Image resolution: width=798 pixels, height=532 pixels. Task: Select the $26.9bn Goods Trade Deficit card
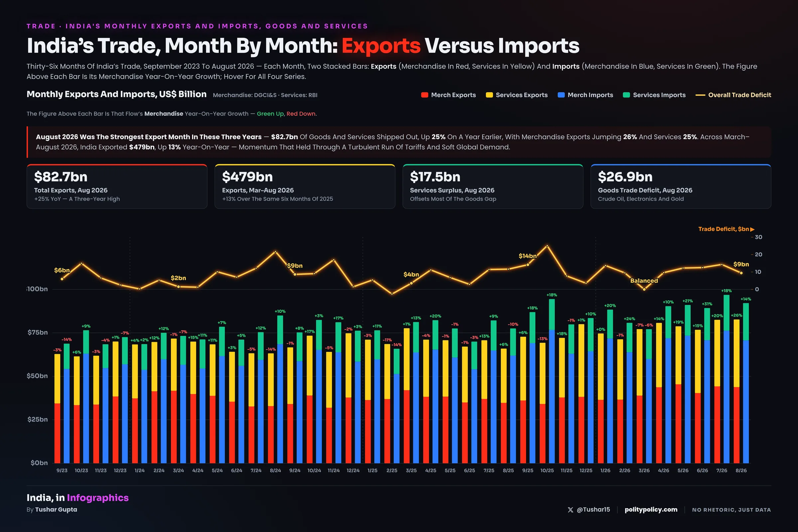pos(681,186)
